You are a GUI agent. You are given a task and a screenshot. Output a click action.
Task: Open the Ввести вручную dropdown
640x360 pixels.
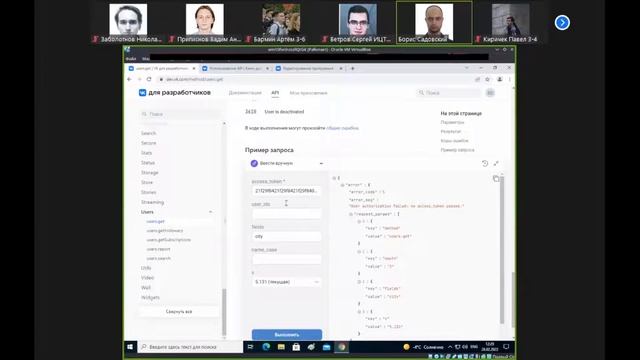point(287,163)
